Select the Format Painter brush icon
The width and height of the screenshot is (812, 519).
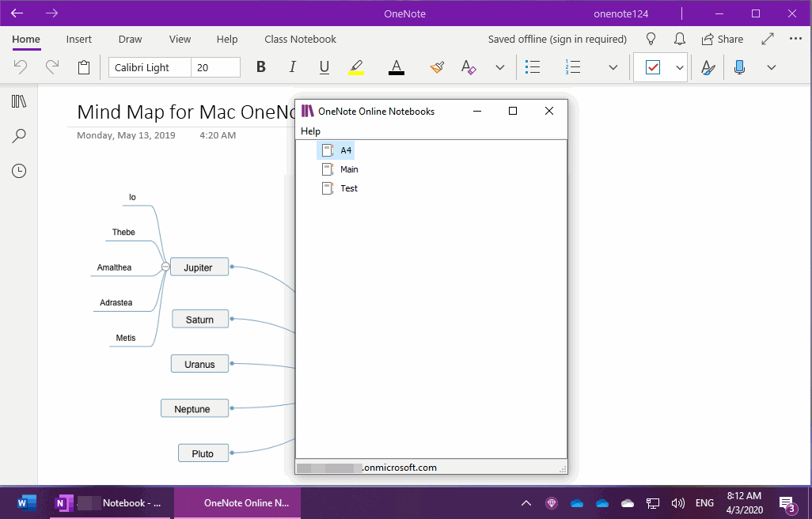[437, 67]
